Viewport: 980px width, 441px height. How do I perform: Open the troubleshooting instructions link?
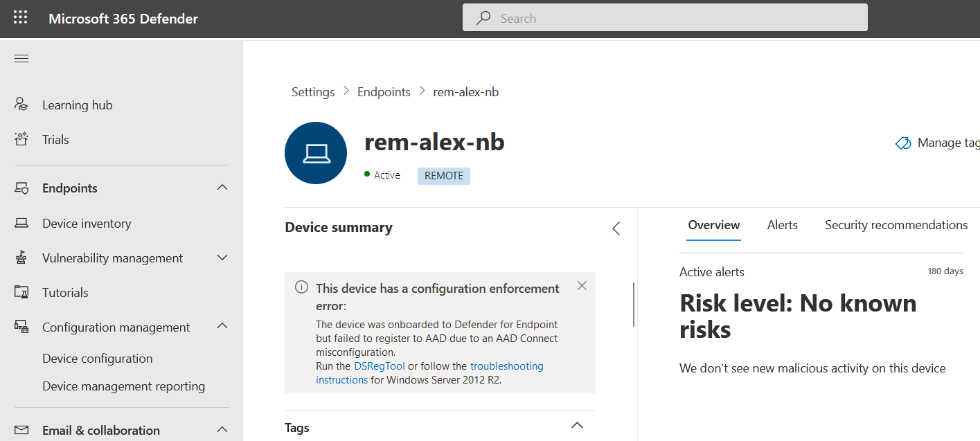(x=430, y=372)
